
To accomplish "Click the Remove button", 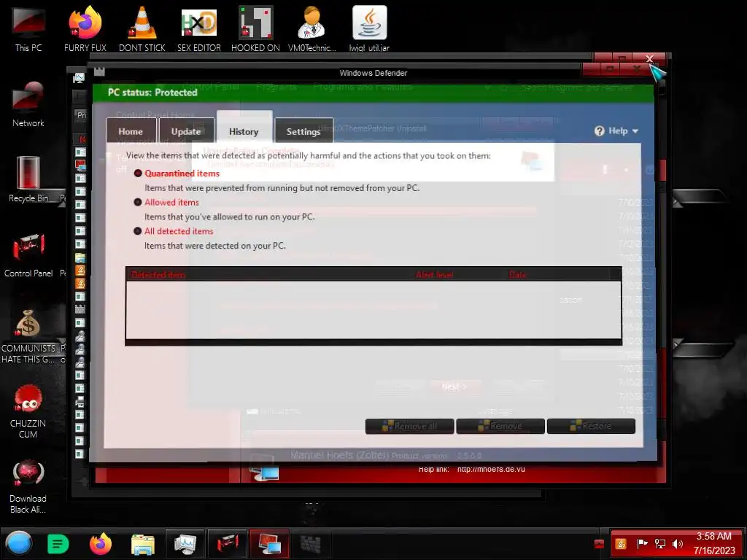I will click(500, 426).
